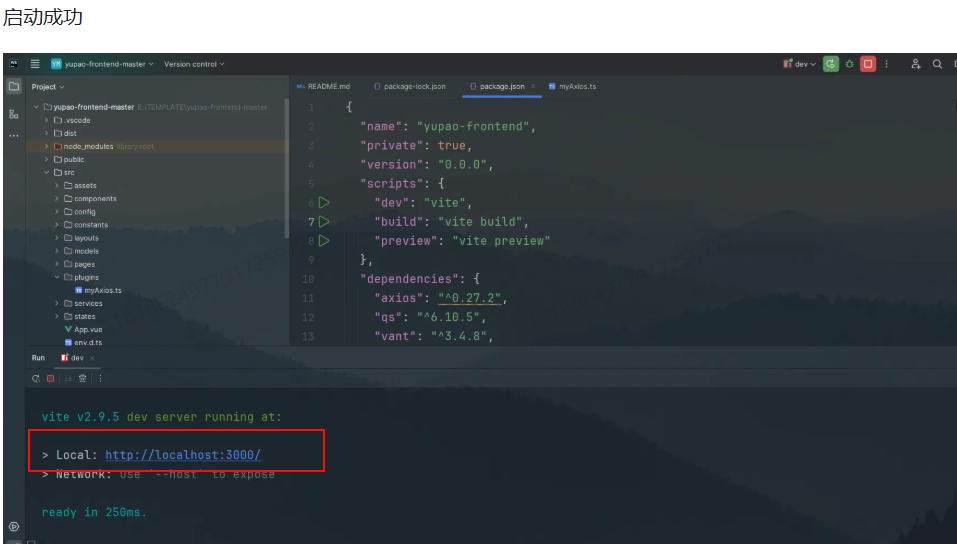Screen dimensions: 957x544
Task: Expand the services folder
Action: 57,303
